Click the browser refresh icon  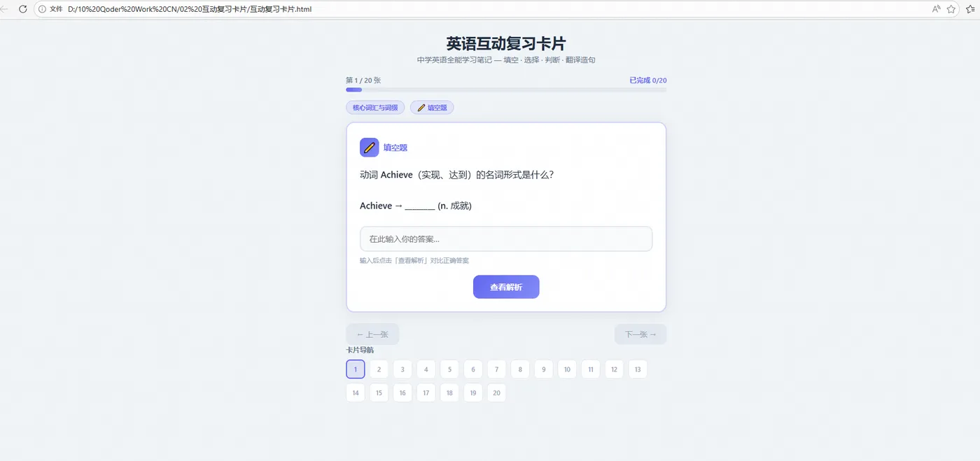pyautogui.click(x=22, y=9)
